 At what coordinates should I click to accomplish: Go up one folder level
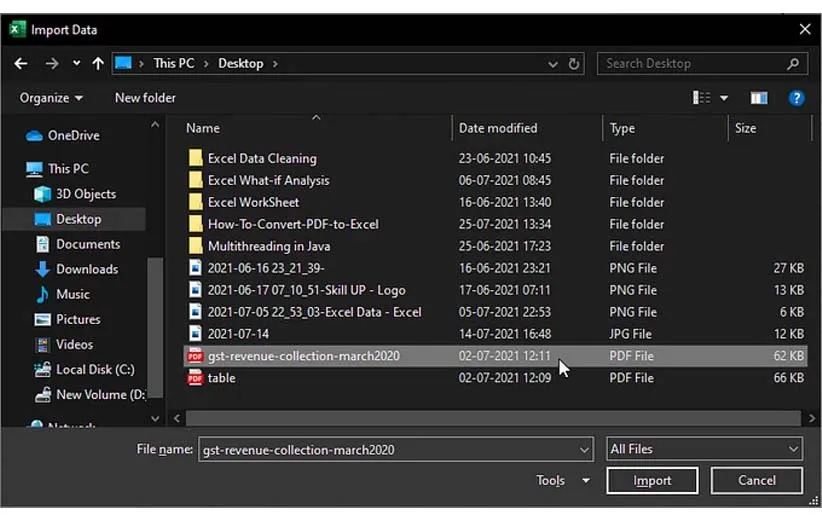pyautogui.click(x=97, y=63)
